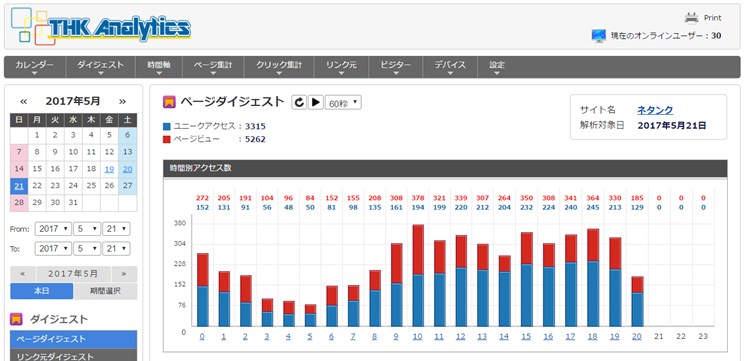Click the ネタンク site name link
750x361 pixels.
[x=655, y=110]
